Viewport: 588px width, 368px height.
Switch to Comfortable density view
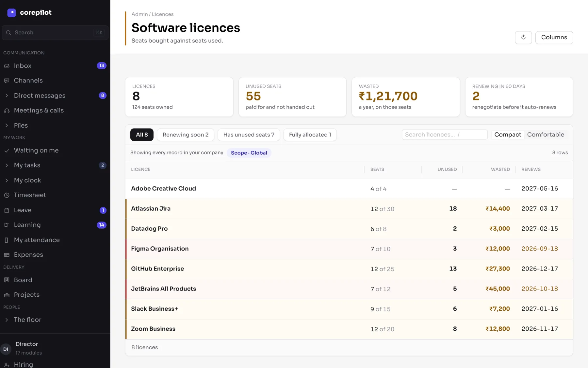546,134
